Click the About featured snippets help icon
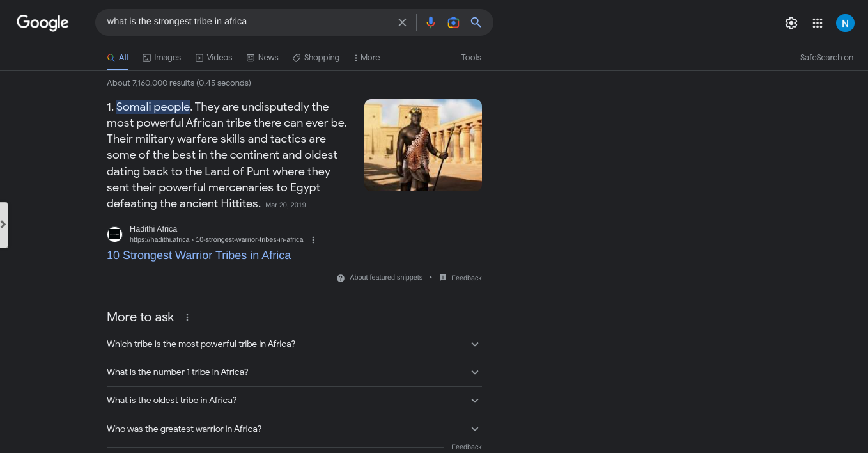Image resolution: width=868 pixels, height=453 pixels. (x=341, y=278)
